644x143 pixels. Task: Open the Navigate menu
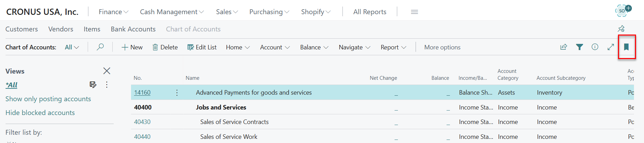coord(354,47)
